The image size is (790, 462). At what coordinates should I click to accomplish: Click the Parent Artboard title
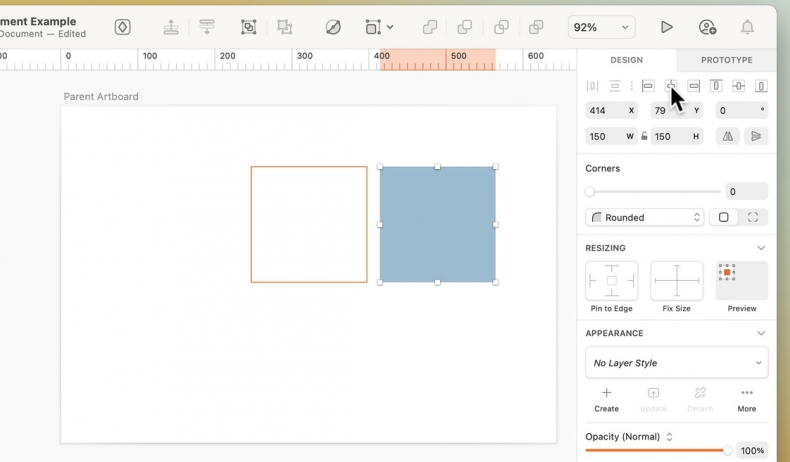[x=101, y=97]
